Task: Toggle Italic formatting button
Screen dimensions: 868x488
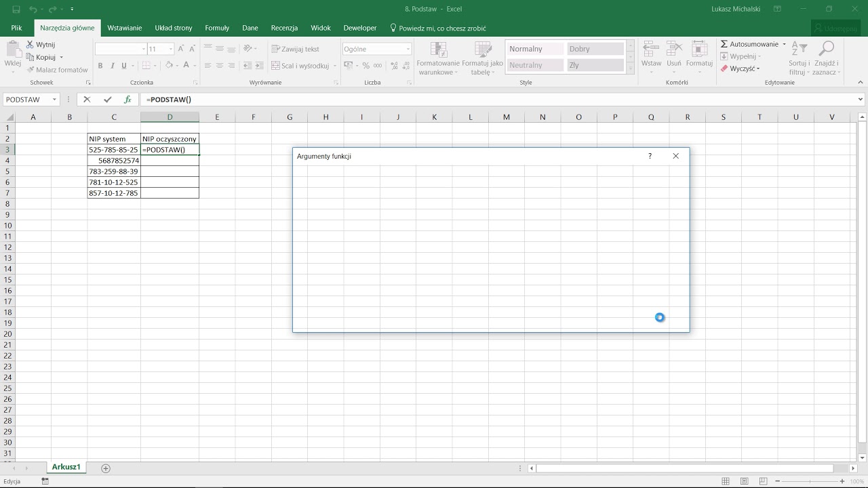Action: point(112,66)
